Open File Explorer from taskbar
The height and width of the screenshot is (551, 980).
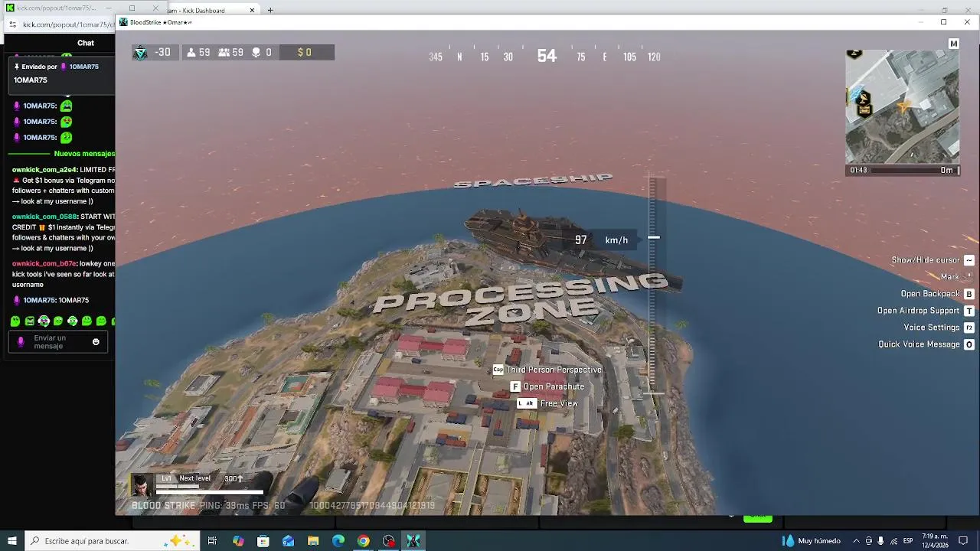[x=313, y=541]
